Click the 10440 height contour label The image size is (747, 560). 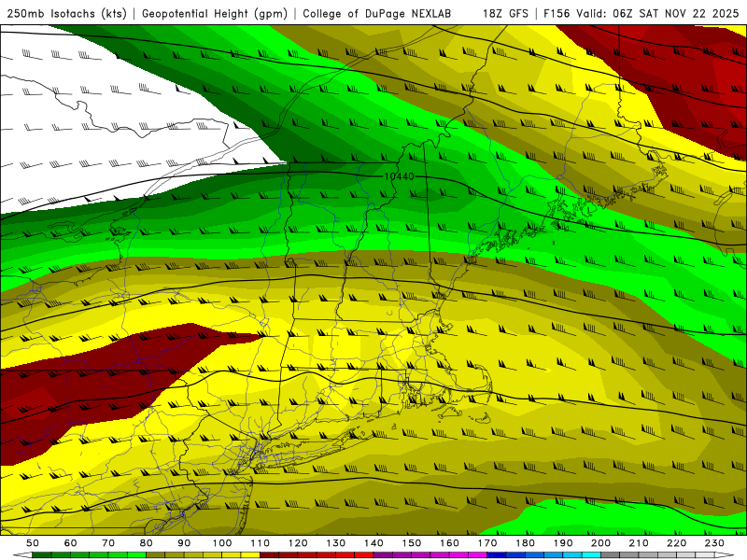point(400,176)
